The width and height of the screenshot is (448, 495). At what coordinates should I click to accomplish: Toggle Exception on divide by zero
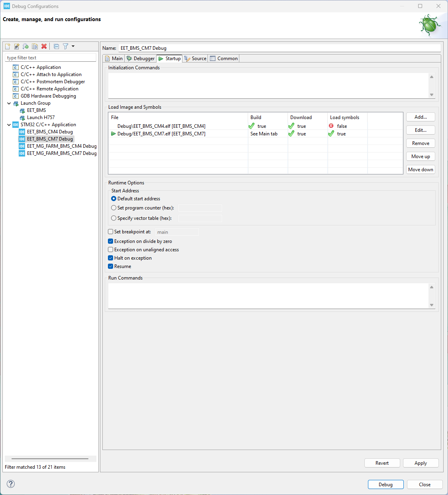tap(111, 241)
